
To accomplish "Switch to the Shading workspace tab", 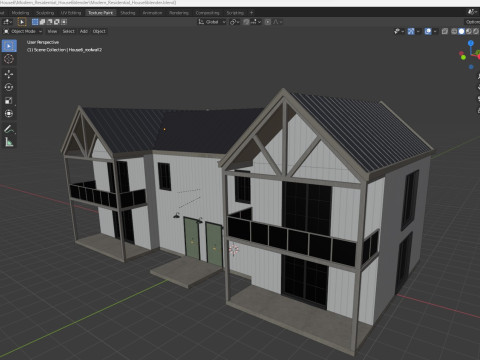I will click(x=128, y=13).
